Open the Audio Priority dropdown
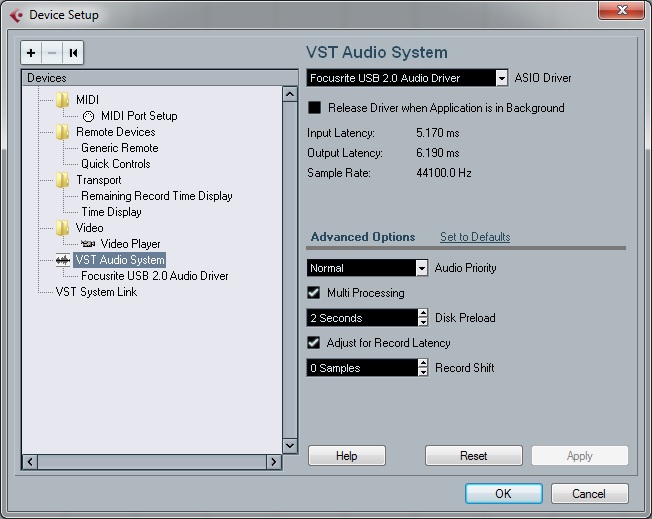652x519 pixels. 421,268
